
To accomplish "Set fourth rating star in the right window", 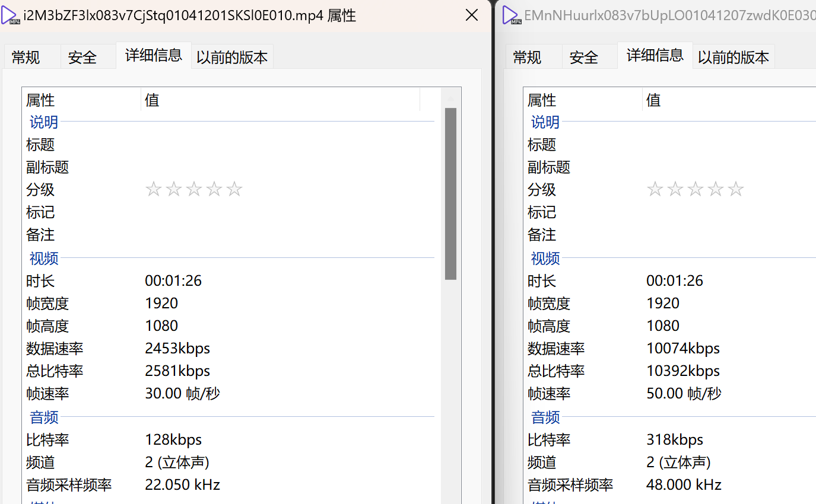I will pos(716,190).
